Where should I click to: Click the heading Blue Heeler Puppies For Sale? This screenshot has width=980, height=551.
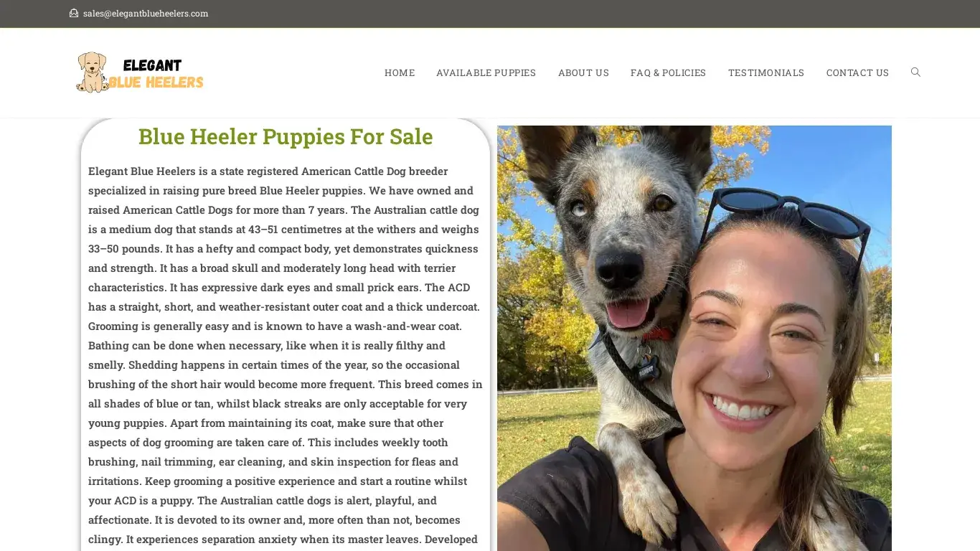(286, 136)
